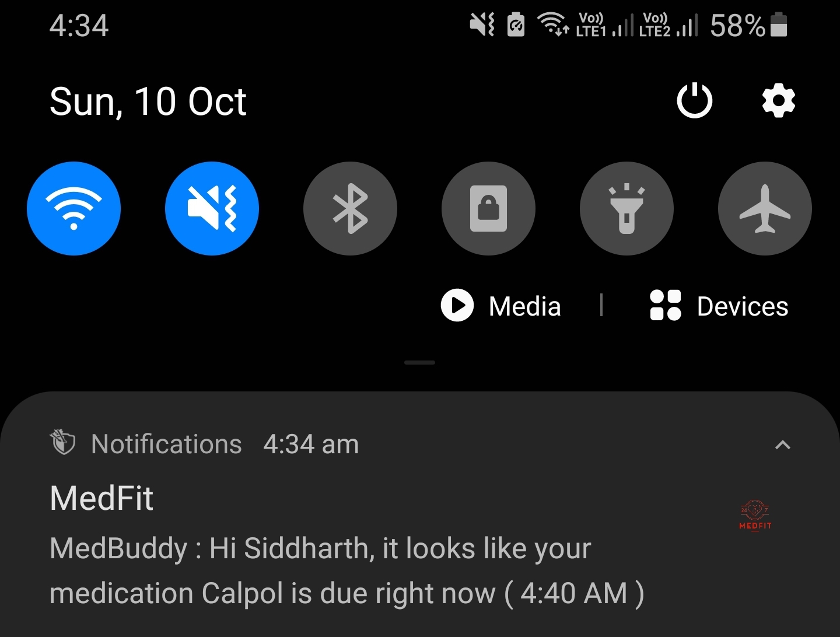840x637 pixels.
Task: Tap the Devices four-dot grid icon
Action: [x=665, y=305]
